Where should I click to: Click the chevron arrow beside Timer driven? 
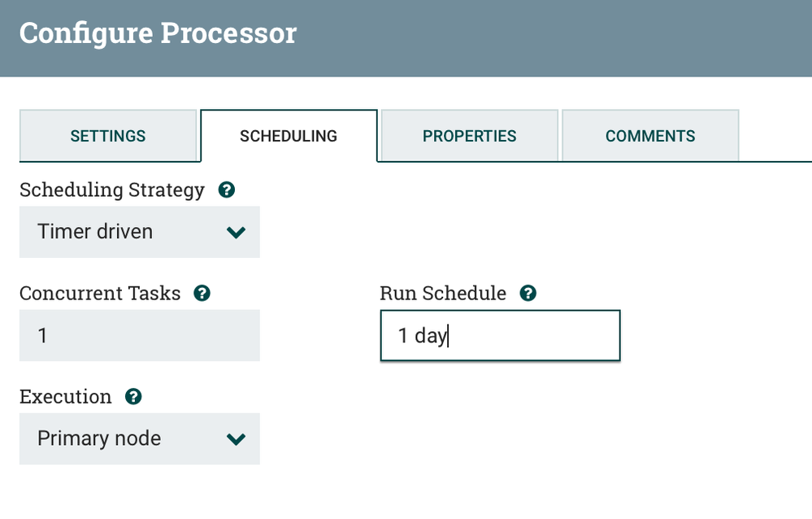(x=236, y=233)
